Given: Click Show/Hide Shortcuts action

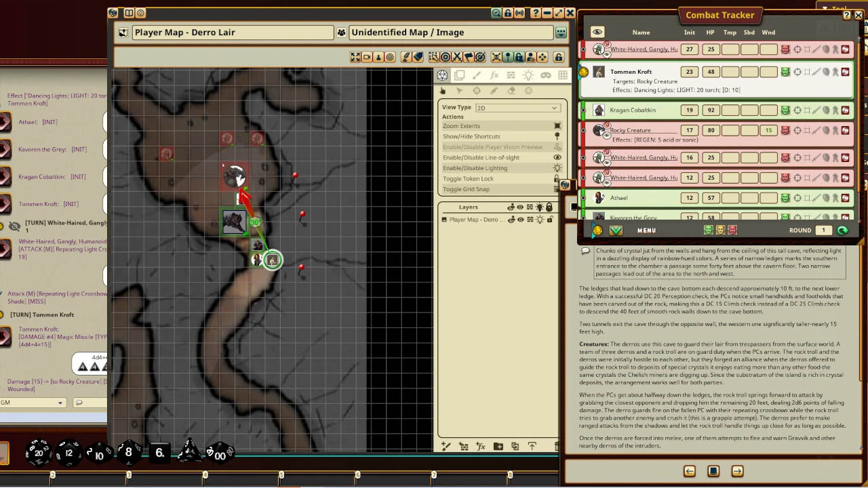Looking at the screenshot, I should (473, 136).
